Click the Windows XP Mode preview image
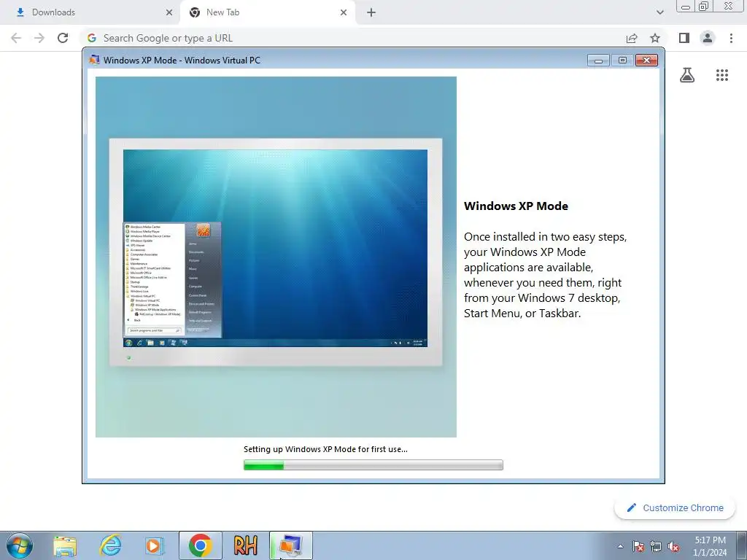 (x=276, y=257)
